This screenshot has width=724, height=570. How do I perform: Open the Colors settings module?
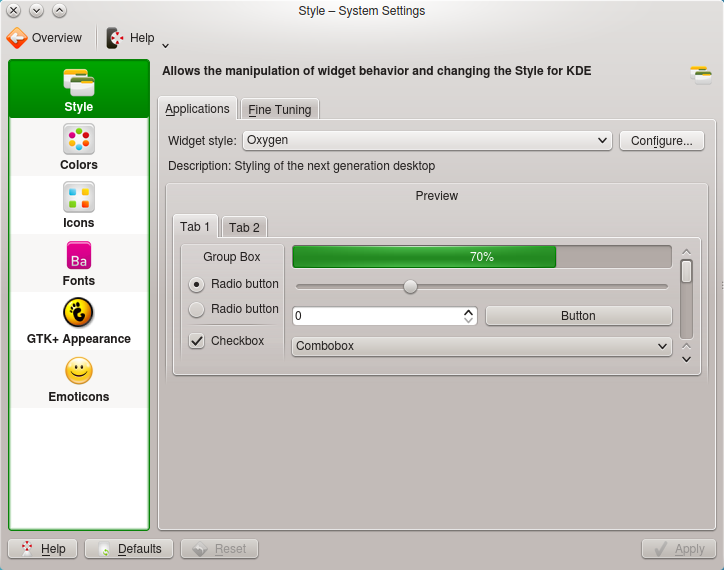pyautogui.click(x=79, y=147)
